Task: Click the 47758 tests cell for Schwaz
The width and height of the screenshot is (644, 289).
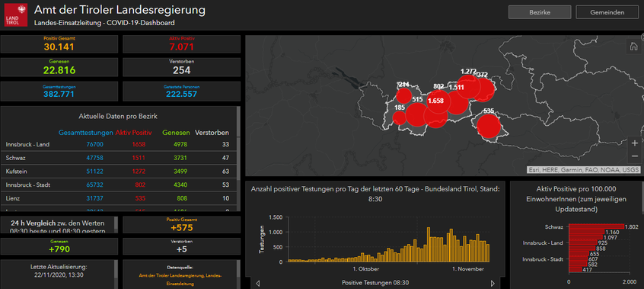Action: [95, 158]
